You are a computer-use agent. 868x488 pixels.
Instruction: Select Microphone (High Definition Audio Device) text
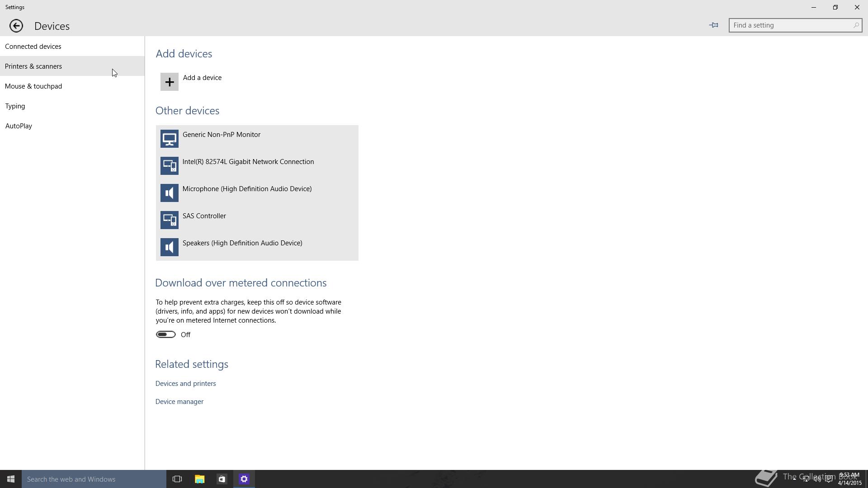tap(247, 189)
